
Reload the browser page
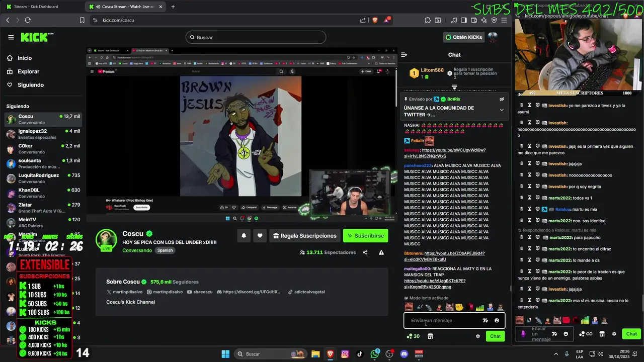[28, 20]
